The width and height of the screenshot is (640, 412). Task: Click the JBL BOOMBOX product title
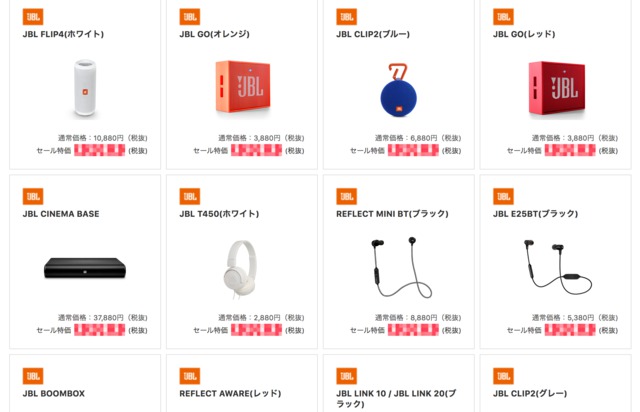pos(54,394)
